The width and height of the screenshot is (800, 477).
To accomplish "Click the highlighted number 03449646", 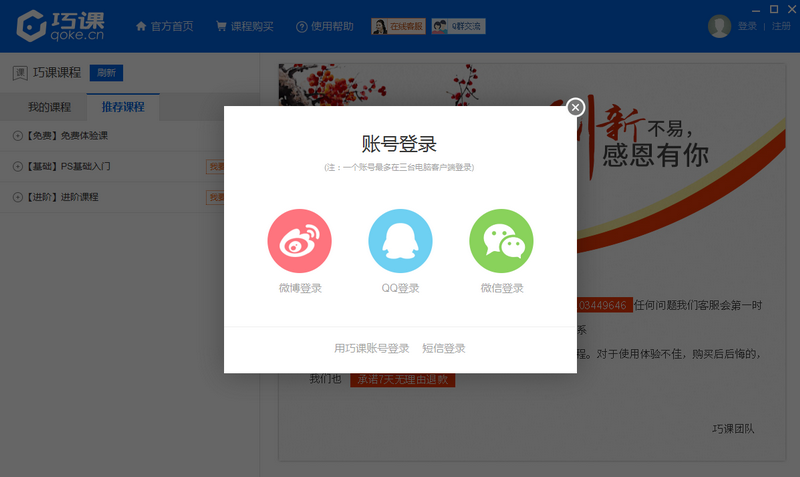I will click(605, 305).
